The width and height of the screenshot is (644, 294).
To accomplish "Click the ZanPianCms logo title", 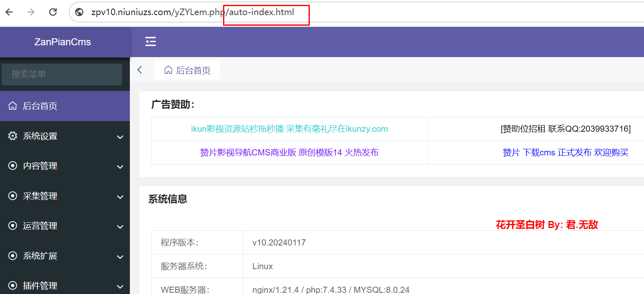I will click(63, 42).
